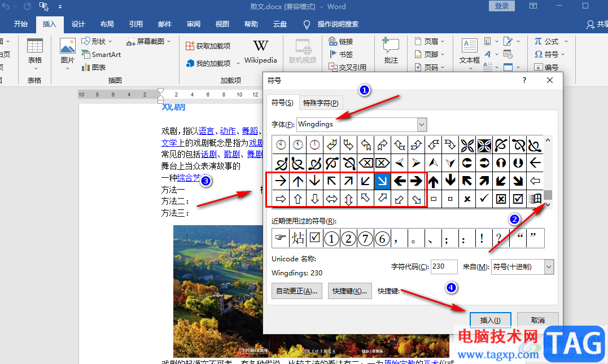Click the 编号 number tool
The height and width of the screenshot is (364, 608).
[x=546, y=68]
